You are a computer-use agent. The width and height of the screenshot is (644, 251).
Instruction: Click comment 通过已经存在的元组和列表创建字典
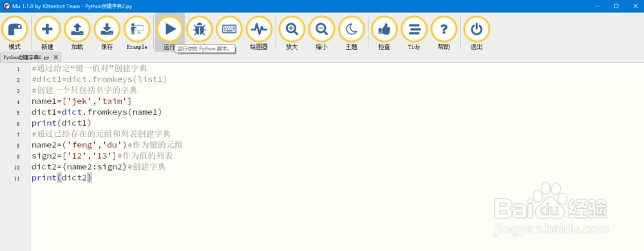[x=101, y=134]
